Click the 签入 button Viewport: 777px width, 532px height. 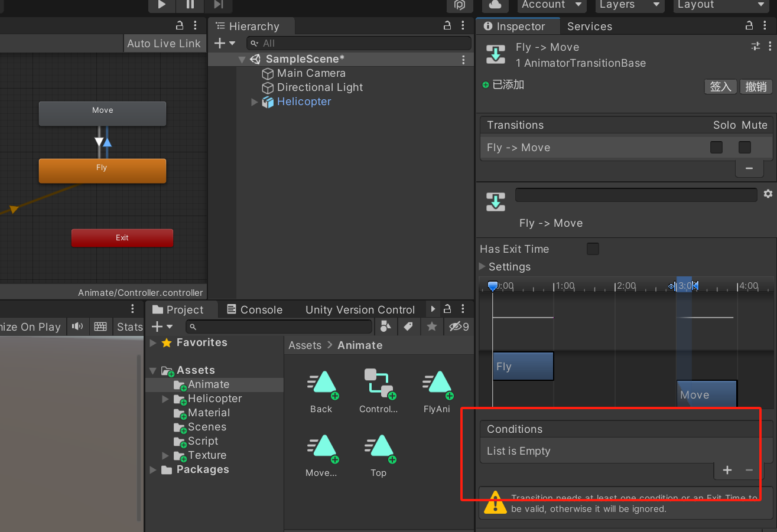tap(720, 86)
